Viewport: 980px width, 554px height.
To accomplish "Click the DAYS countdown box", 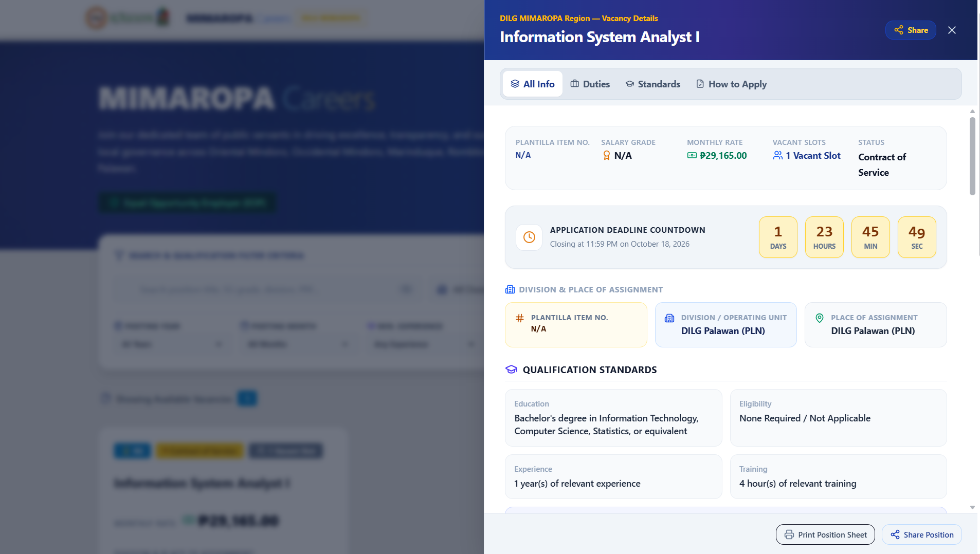I will point(778,237).
